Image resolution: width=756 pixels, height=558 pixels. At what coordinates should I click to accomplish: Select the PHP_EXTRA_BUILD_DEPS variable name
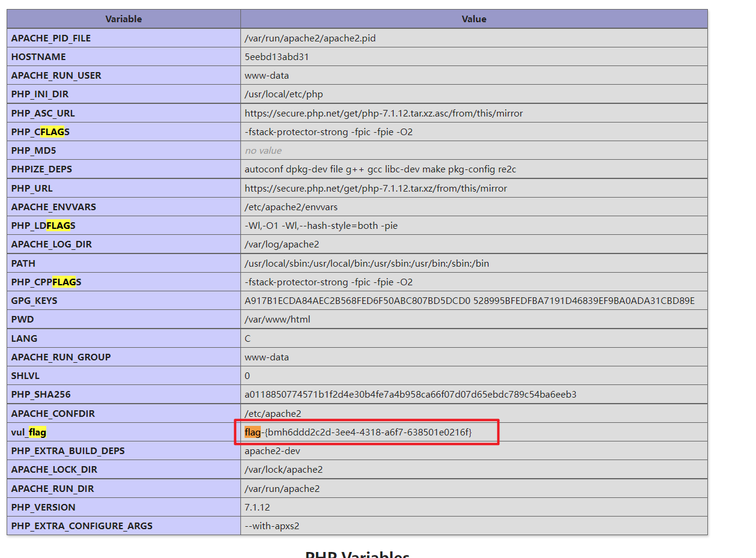[68, 450]
